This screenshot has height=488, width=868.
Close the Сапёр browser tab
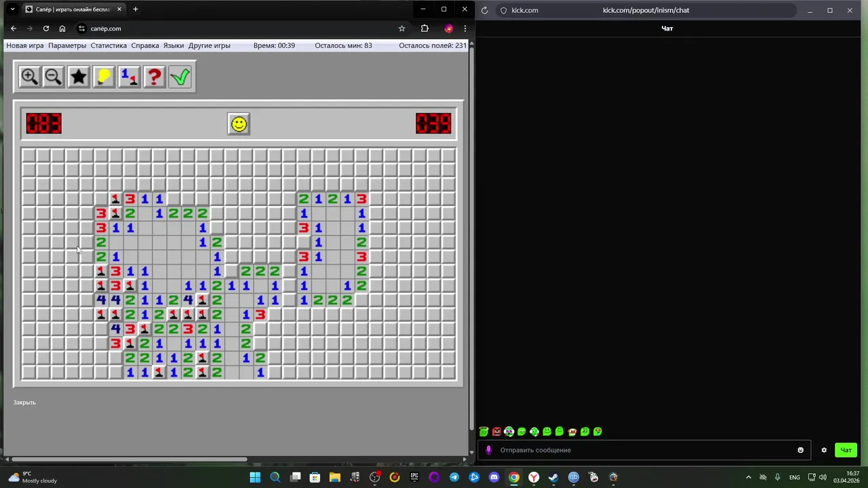119,9
